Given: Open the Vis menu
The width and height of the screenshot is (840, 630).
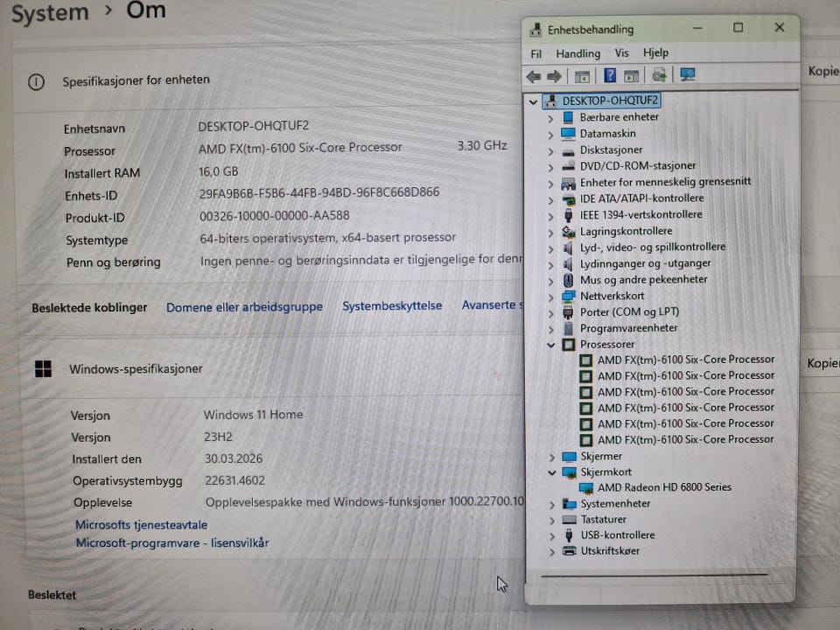Looking at the screenshot, I should (621, 53).
